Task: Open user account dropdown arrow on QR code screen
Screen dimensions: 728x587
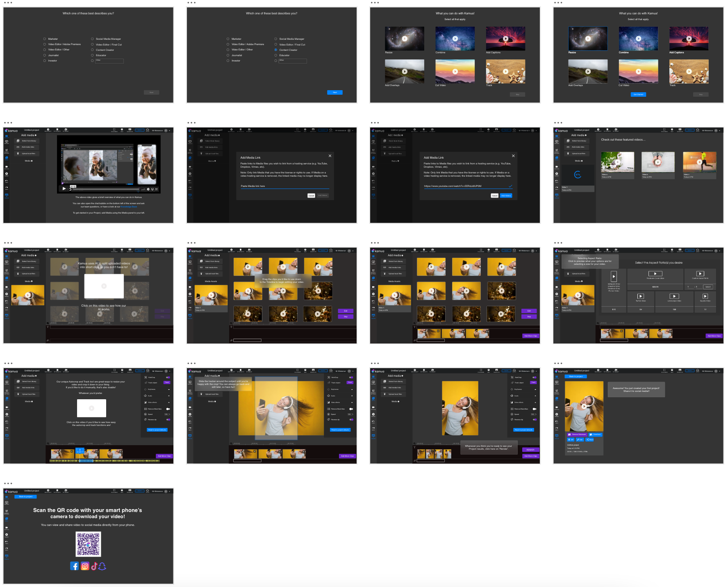Action: [x=170, y=491]
